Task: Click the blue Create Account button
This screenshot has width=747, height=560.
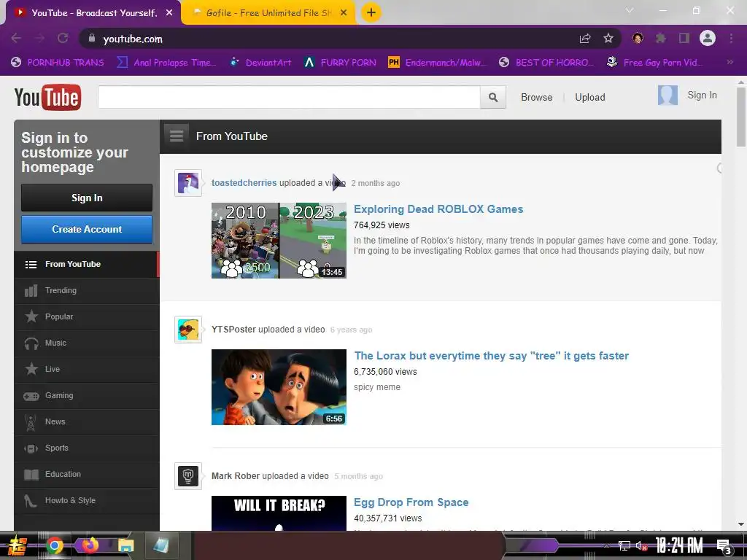Action: pos(87,229)
